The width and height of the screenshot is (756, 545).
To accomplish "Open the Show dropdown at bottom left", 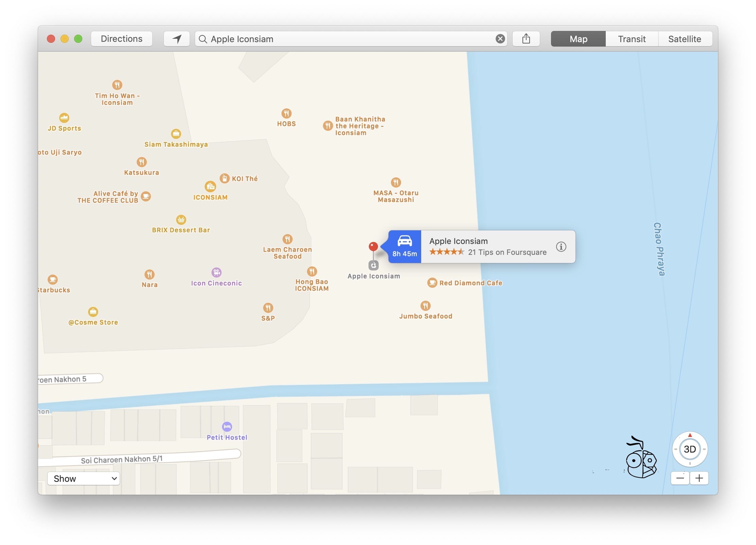I will point(83,478).
